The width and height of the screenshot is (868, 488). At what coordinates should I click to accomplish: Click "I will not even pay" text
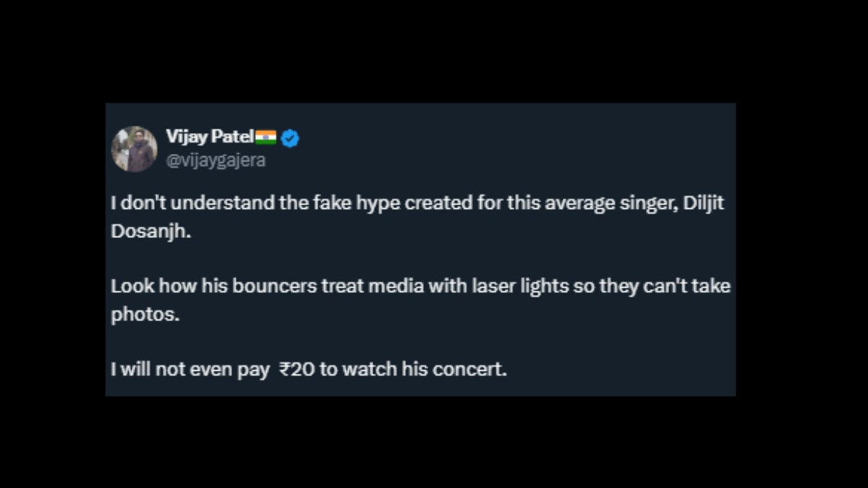tap(189, 369)
